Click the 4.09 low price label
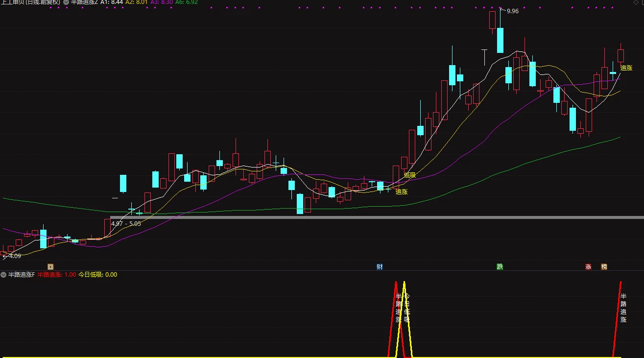The image size is (644, 358). 15,256
